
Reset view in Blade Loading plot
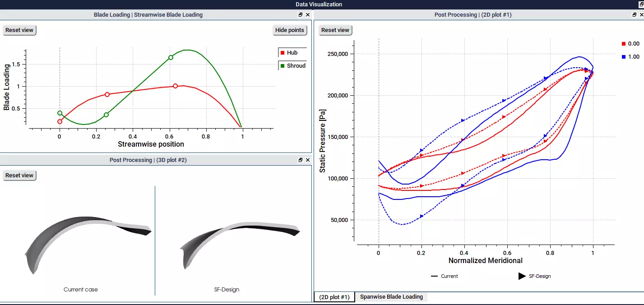click(x=19, y=30)
